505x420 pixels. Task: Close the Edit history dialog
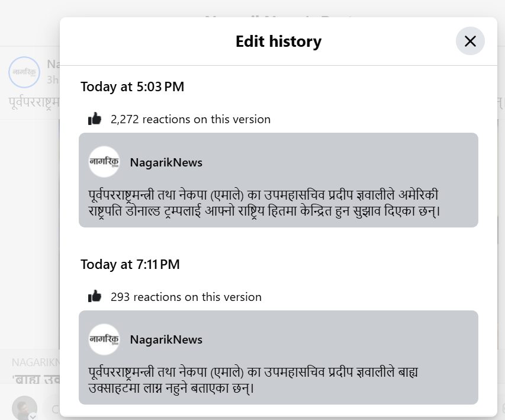tap(470, 41)
